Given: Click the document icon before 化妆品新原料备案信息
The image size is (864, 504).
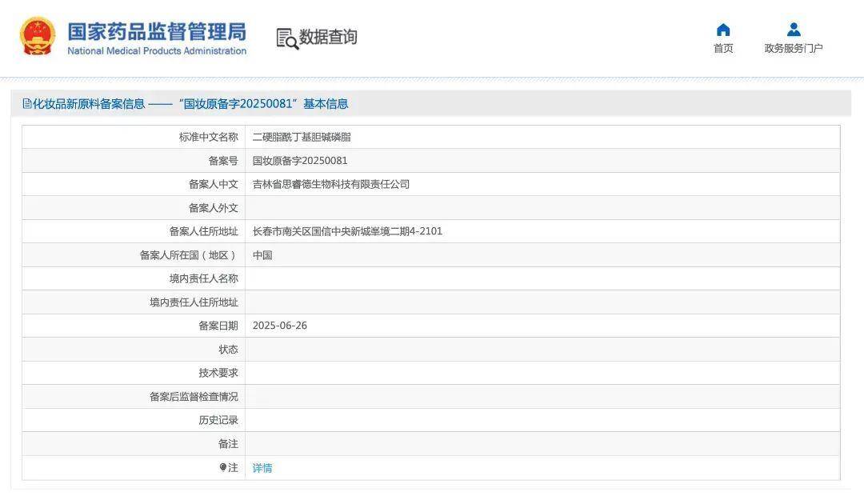Looking at the screenshot, I should point(27,103).
